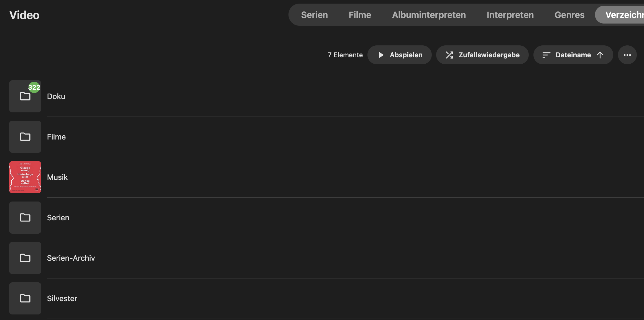Open the Doku folder icon
Viewport: 644px width, 320px height.
pos(25,97)
